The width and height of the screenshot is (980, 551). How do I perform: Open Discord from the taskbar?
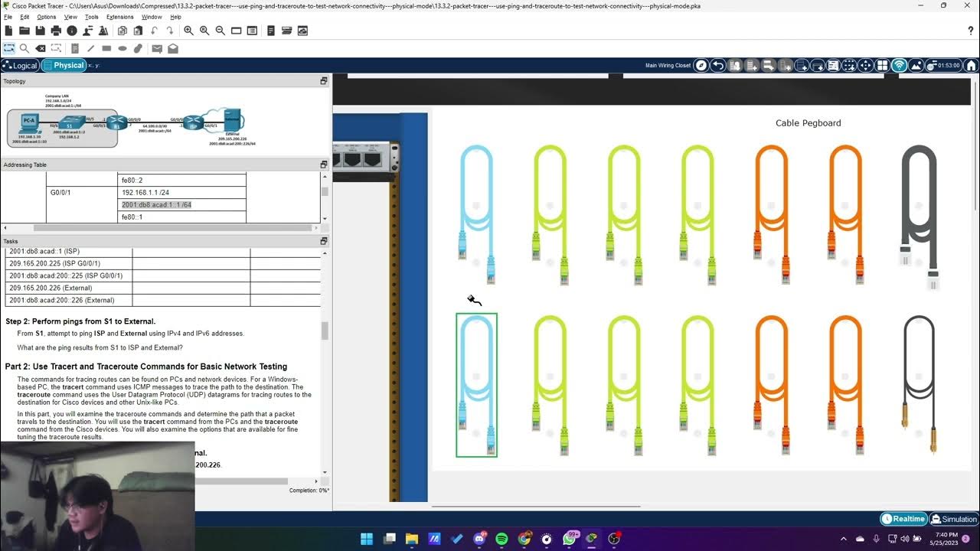479,539
